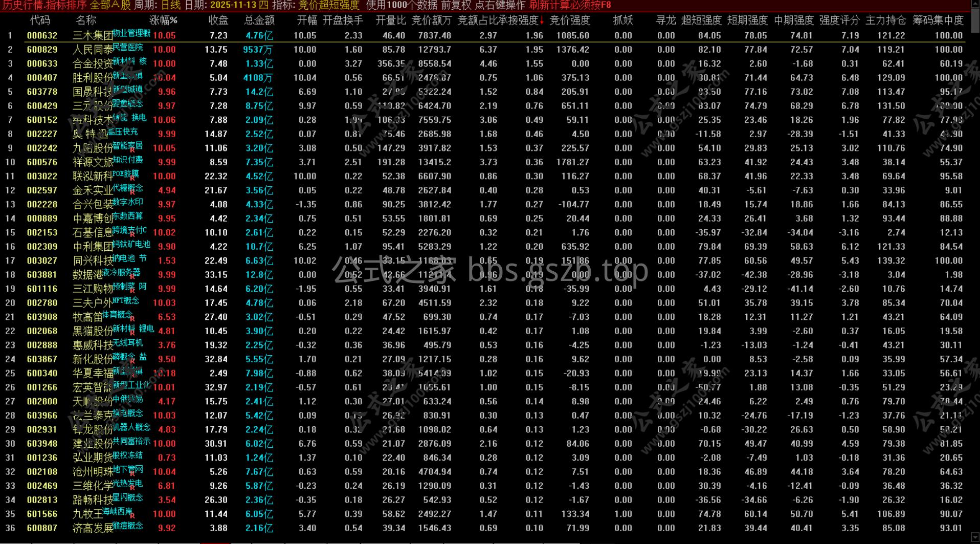Viewport: 980px width, 544px height.
Task: Click the 开幅 column header
Action: (x=307, y=20)
